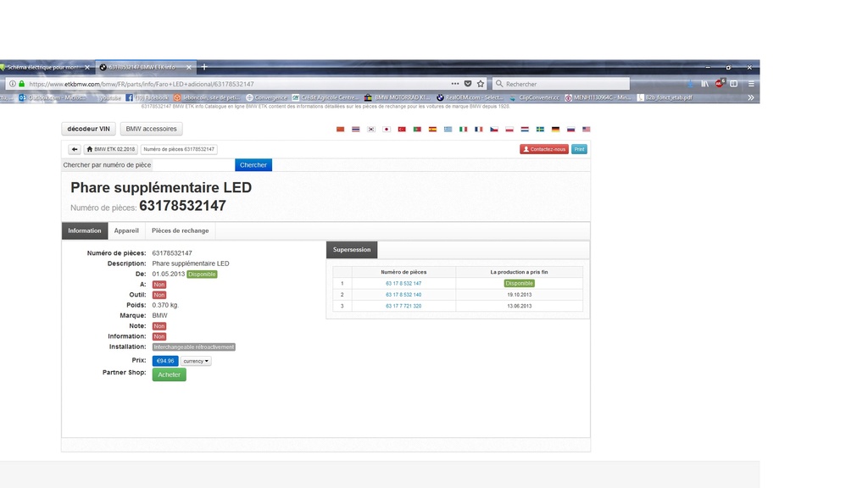This screenshot has width=868, height=488.
Task: Switch to the Information tab
Action: (x=85, y=230)
